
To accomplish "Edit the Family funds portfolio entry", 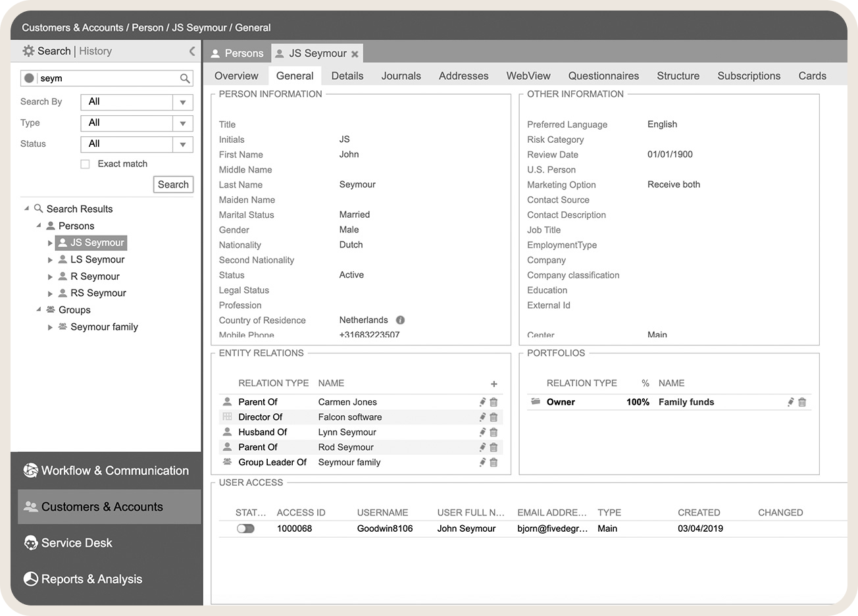I will pos(791,402).
